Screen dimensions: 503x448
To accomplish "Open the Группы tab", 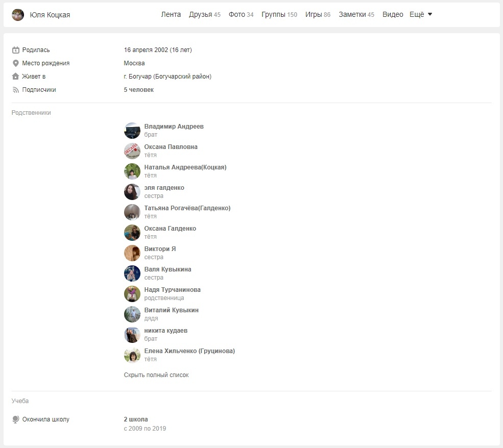I will tap(279, 15).
